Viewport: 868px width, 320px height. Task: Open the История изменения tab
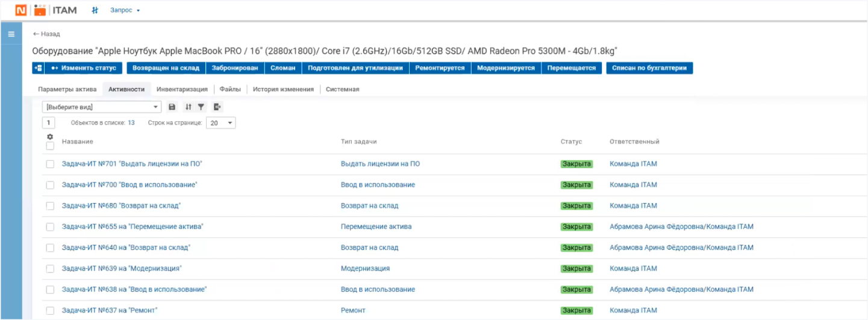(283, 89)
